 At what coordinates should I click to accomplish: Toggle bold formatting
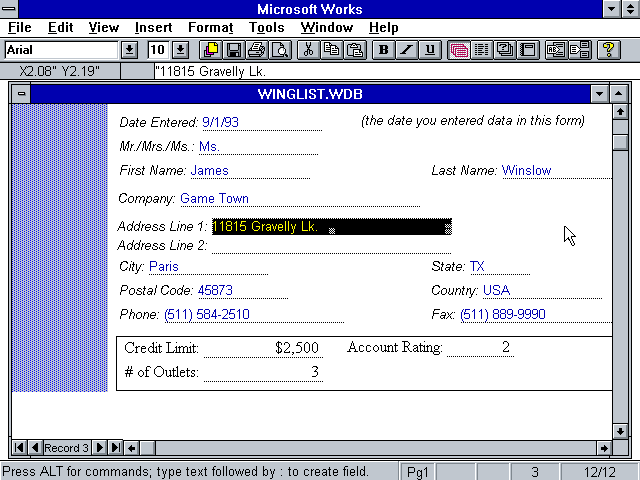(x=383, y=50)
